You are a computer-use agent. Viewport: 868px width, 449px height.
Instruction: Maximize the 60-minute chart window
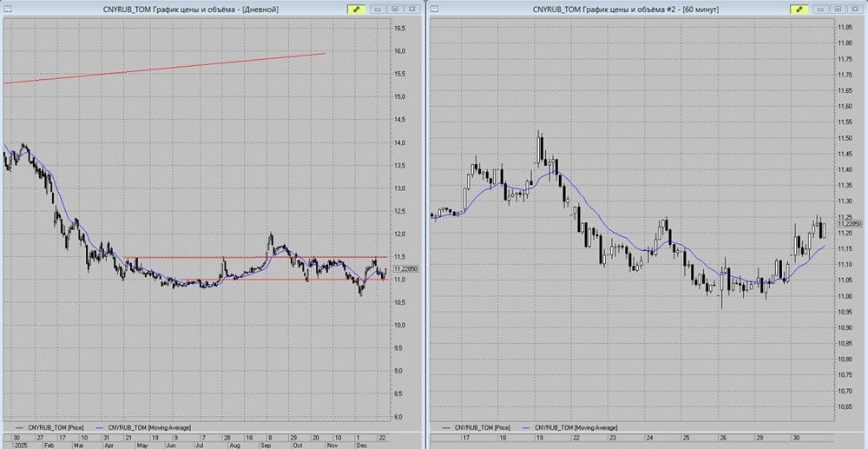838,9
